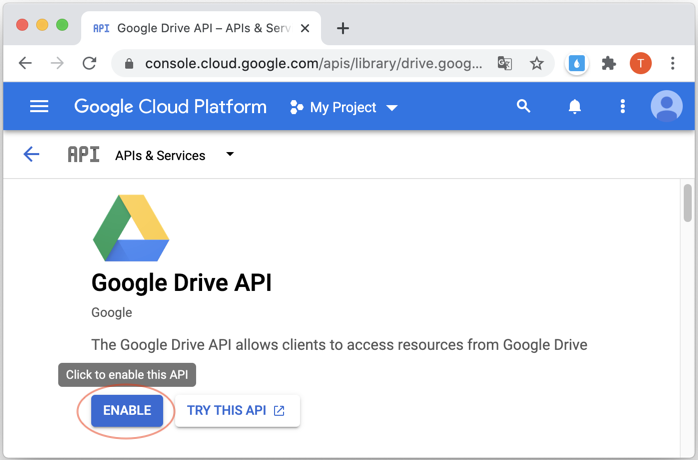Screen dimensions: 698x460
Task: Open Chrome three-dot menu
Action: click(x=673, y=63)
